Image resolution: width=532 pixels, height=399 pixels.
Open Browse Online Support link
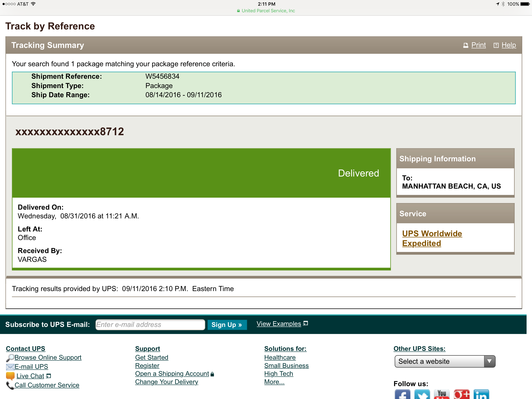tap(48, 357)
